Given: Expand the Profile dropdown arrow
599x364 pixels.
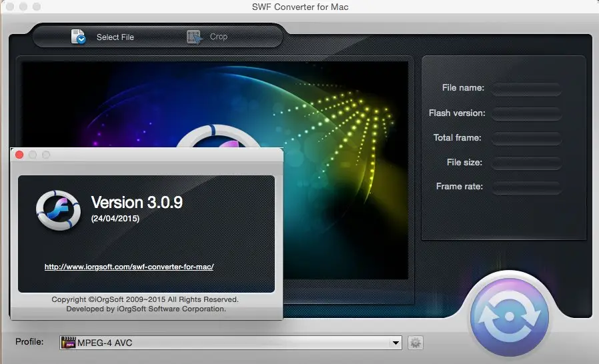Looking at the screenshot, I should (x=396, y=343).
